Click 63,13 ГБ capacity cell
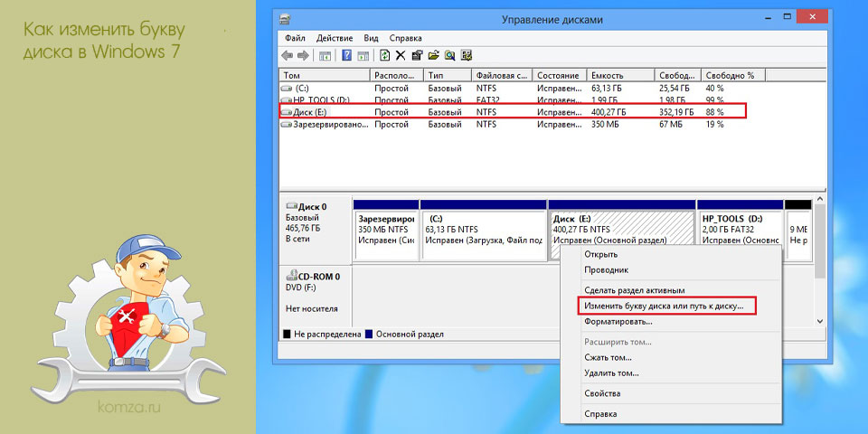 tap(606, 89)
